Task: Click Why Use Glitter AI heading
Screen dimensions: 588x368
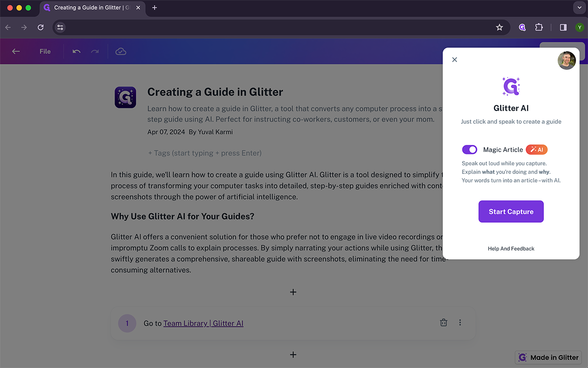Action: 183,216
